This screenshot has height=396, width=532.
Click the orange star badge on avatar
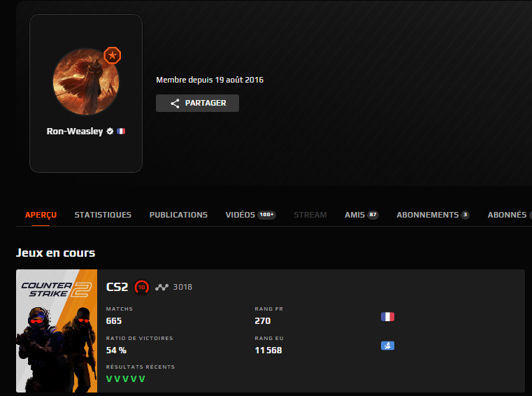point(113,55)
